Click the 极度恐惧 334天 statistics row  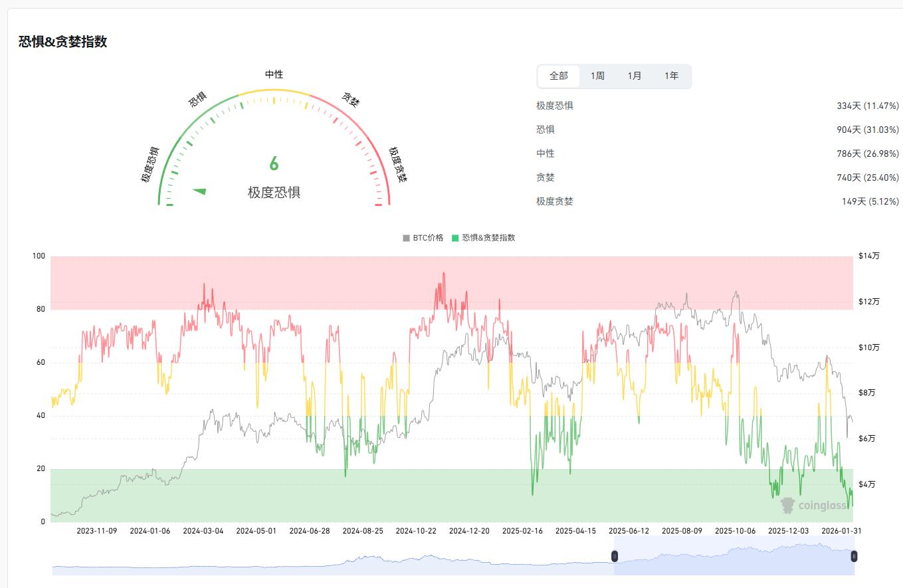[x=717, y=106]
